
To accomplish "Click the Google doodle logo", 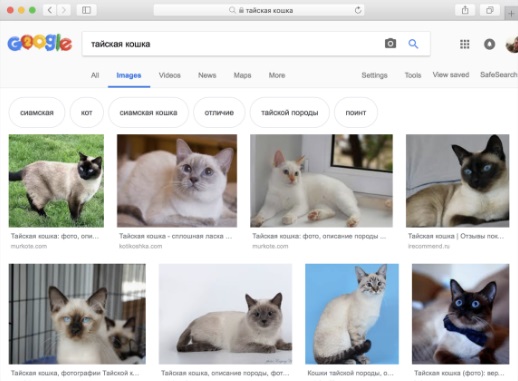I will tap(40, 43).
